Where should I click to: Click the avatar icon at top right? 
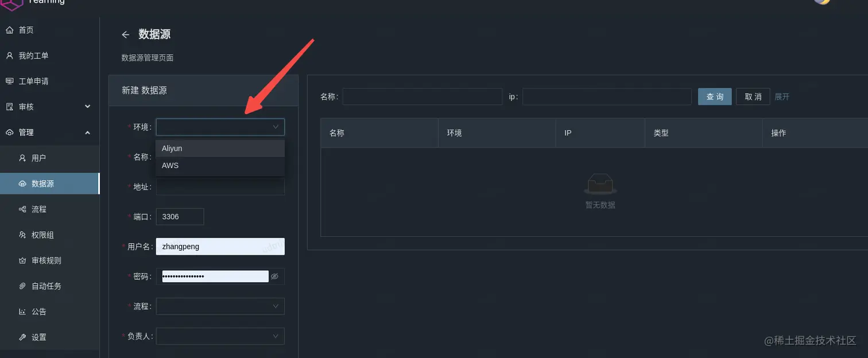pyautogui.click(x=822, y=1)
